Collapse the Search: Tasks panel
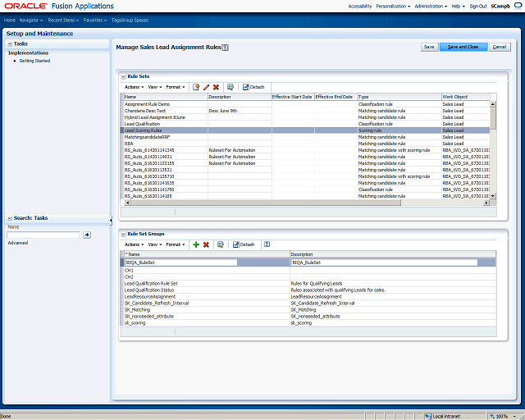 10,218
